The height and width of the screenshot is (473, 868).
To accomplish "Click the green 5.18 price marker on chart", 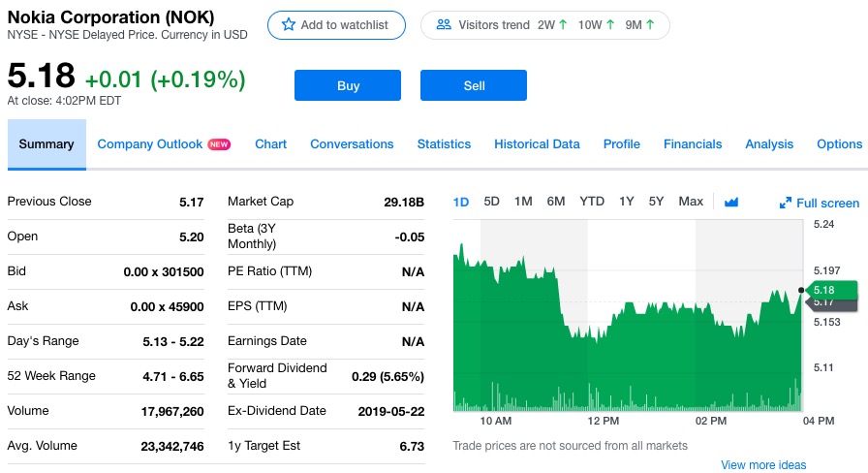I will 831,290.
